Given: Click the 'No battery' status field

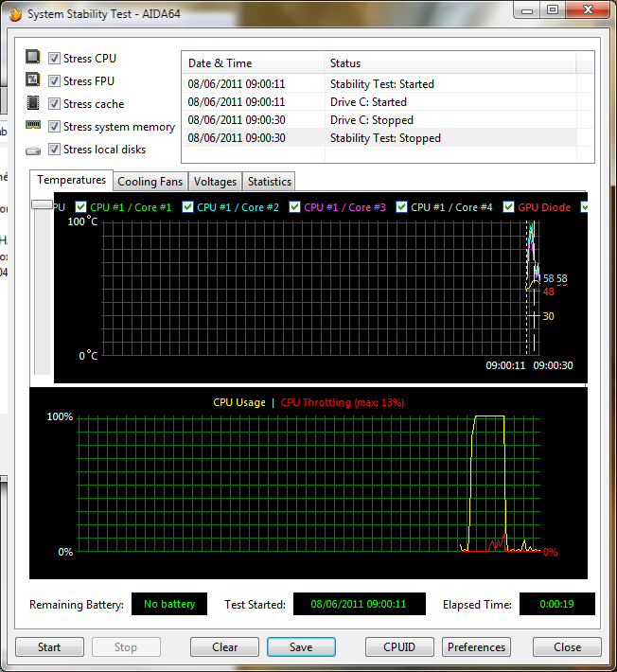Looking at the screenshot, I should 169,604.
